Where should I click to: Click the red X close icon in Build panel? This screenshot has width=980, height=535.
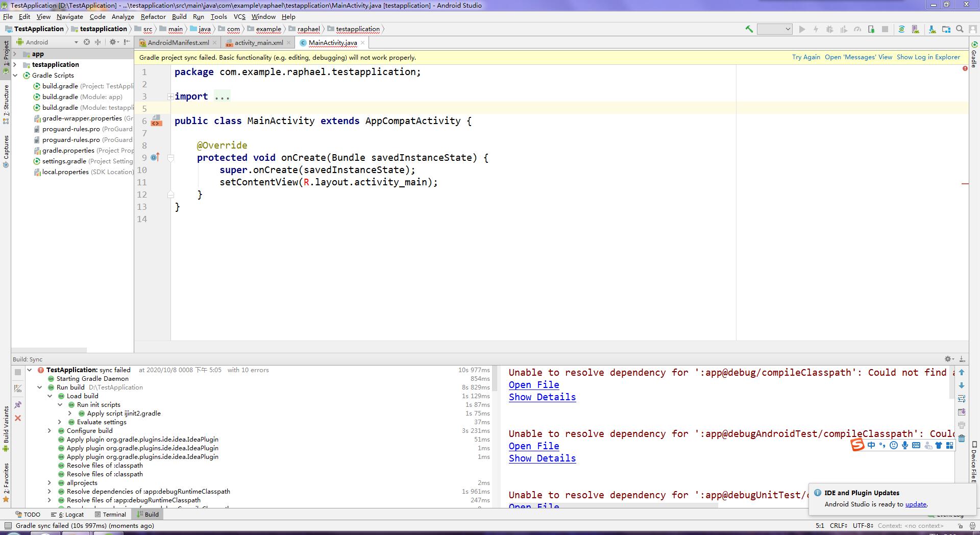coord(18,418)
